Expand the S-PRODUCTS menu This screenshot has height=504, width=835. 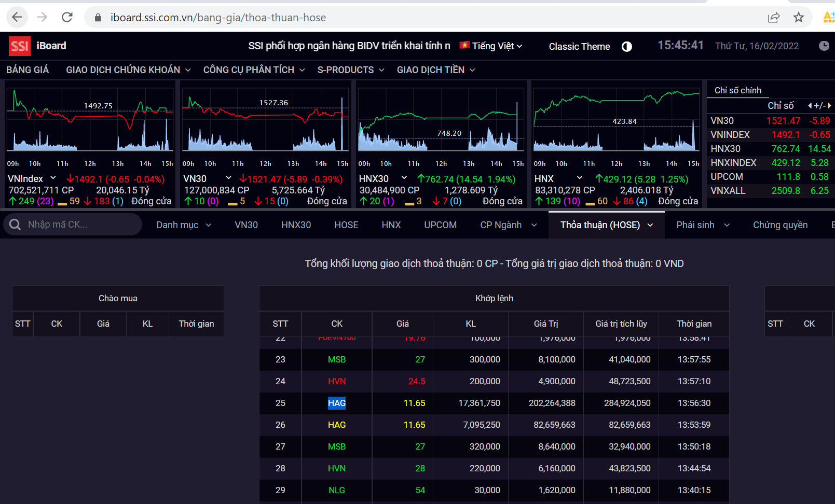[351, 70]
